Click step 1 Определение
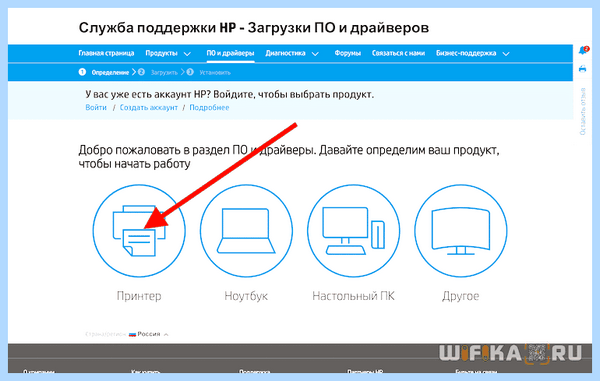The image size is (600, 381). [104, 72]
